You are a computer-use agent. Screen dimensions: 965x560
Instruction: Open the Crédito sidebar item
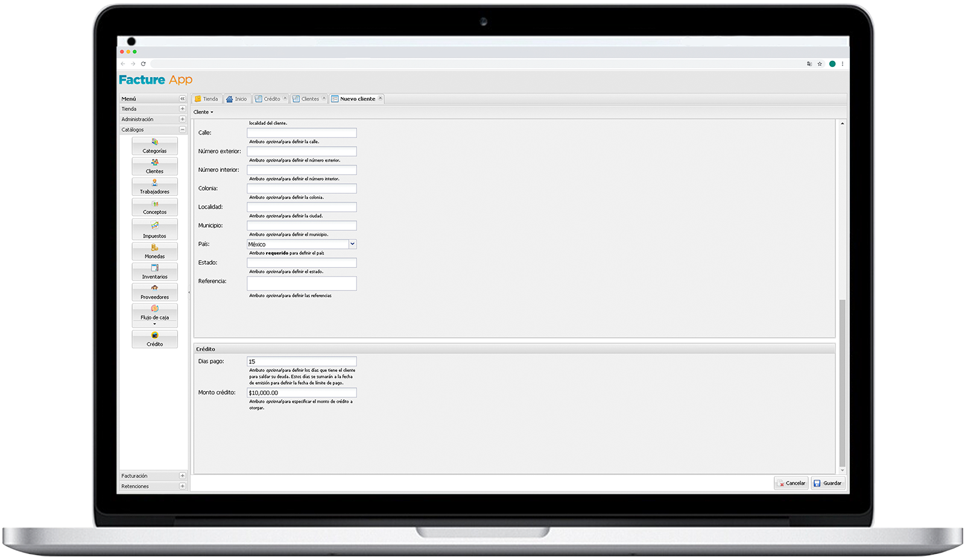154,339
